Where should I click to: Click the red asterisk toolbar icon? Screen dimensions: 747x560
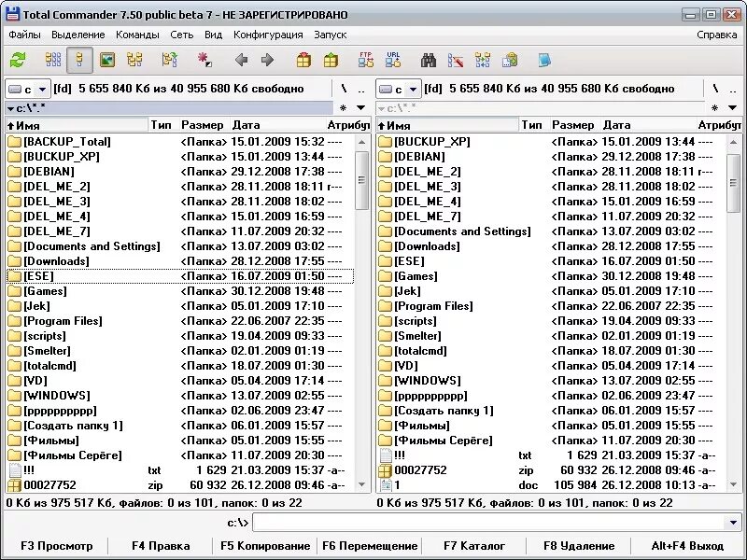pos(204,60)
